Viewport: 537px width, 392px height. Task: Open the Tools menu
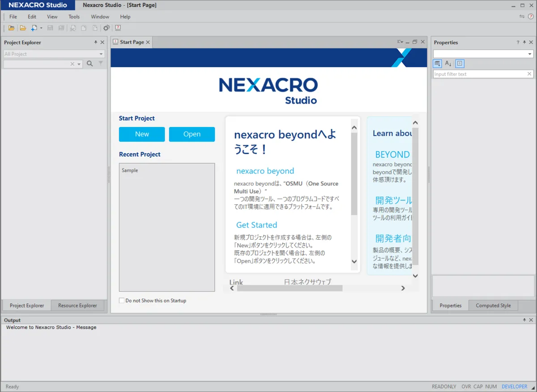(74, 17)
